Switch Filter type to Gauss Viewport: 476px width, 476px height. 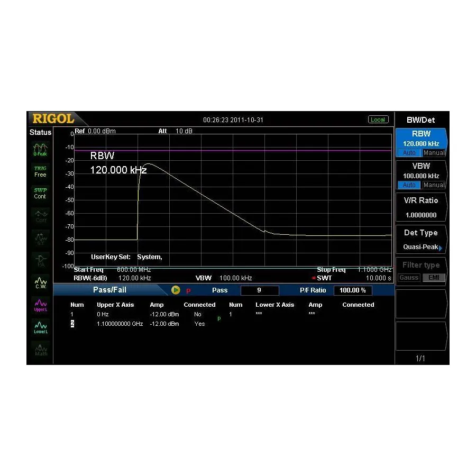click(x=408, y=277)
